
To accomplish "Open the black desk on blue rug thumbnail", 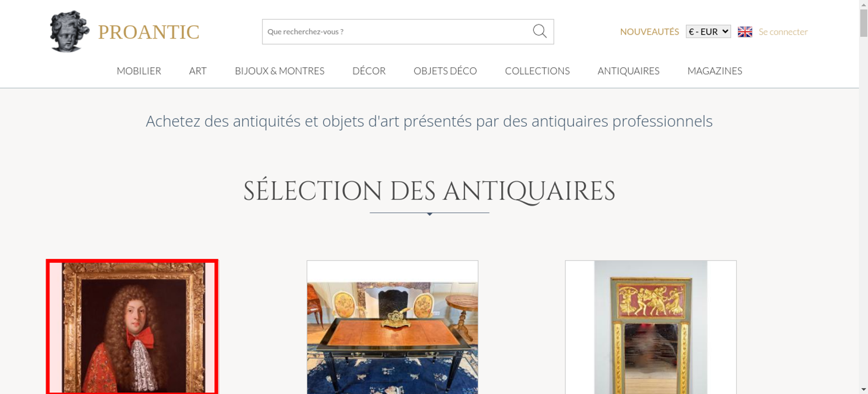I will (392, 327).
